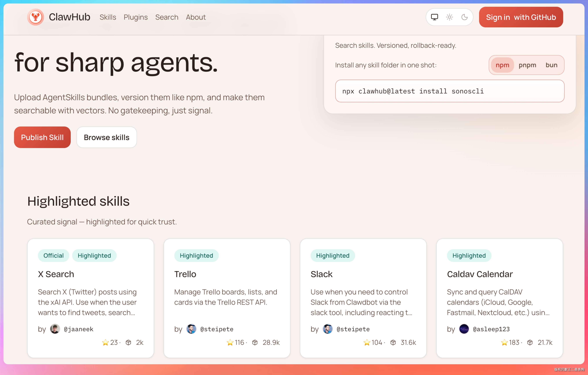Select dark theme moon icon

coord(464,17)
